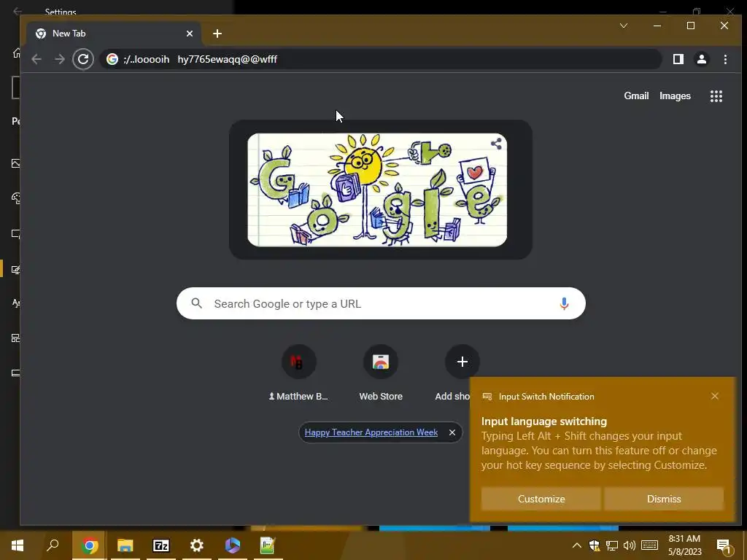Open Windows Security tray icon

pyautogui.click(x=594, y=545)
